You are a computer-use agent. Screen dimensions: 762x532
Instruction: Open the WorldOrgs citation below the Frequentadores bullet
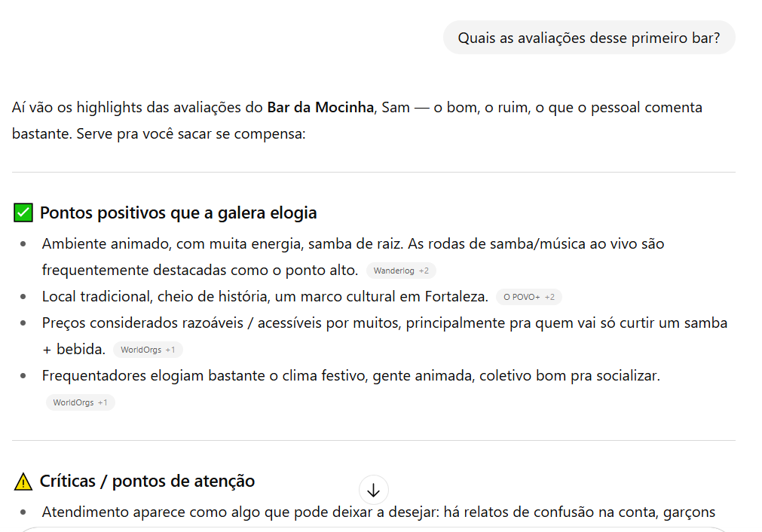point(80,402)
